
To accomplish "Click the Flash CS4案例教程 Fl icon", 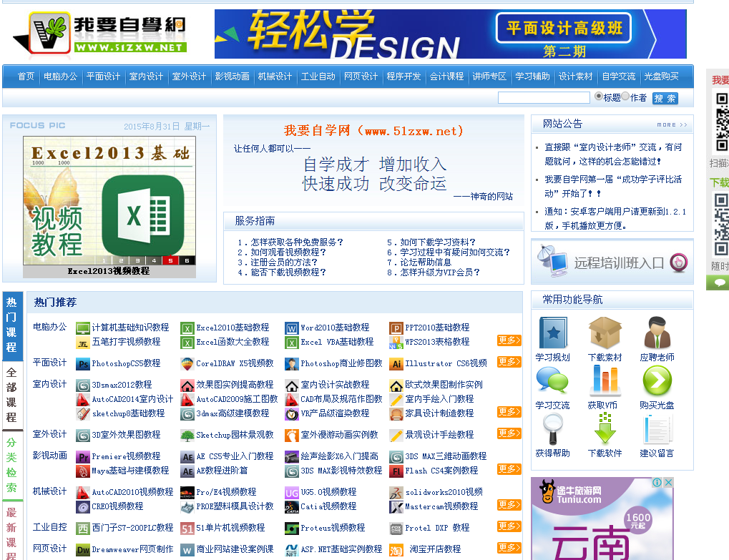I will [396, 471].
